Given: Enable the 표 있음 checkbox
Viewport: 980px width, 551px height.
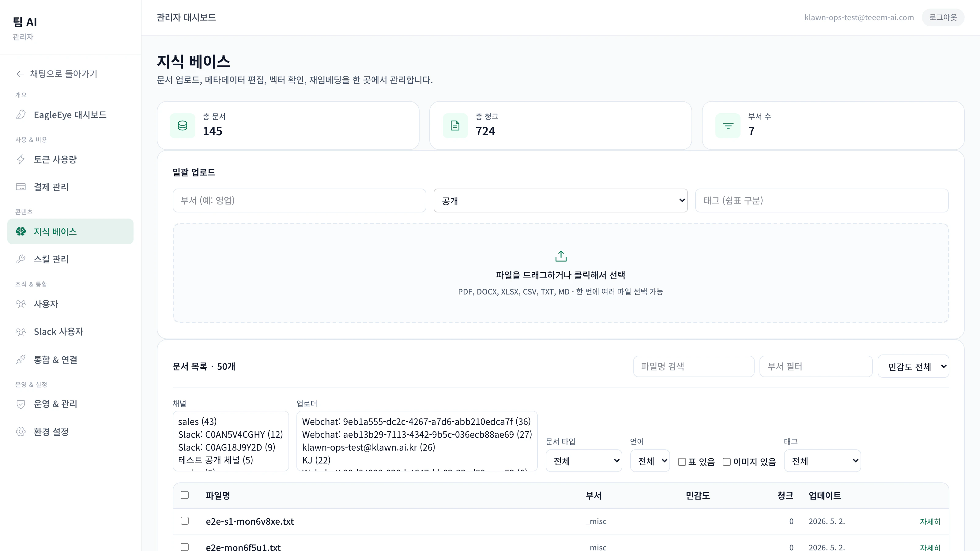Looking at the screenshot, I should [x=682, y=462].
